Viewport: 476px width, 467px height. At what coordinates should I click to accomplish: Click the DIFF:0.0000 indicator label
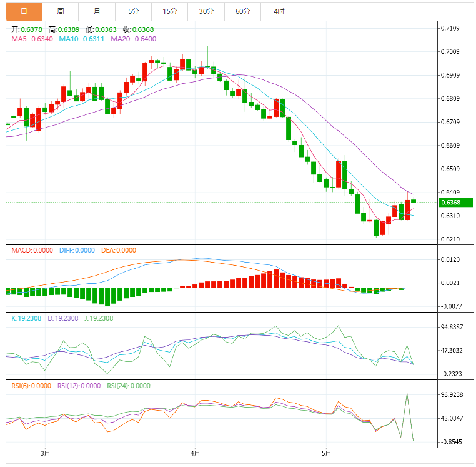(77, 250)
